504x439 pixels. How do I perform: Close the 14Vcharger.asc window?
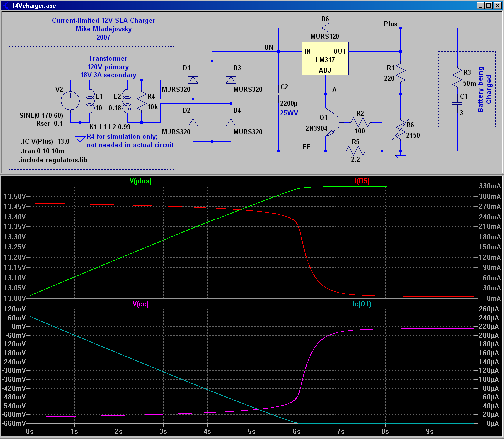tap(497, 6)
